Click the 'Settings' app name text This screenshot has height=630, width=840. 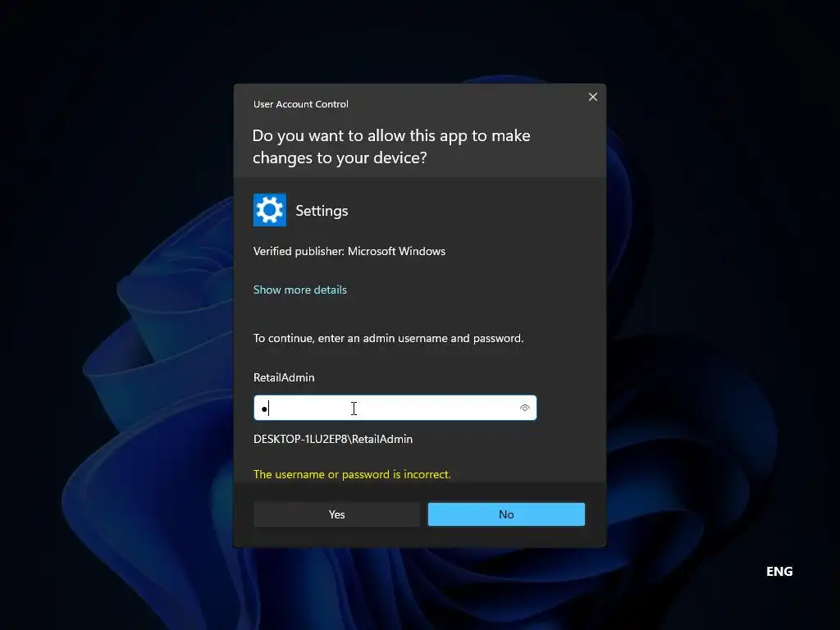point(322,211)
